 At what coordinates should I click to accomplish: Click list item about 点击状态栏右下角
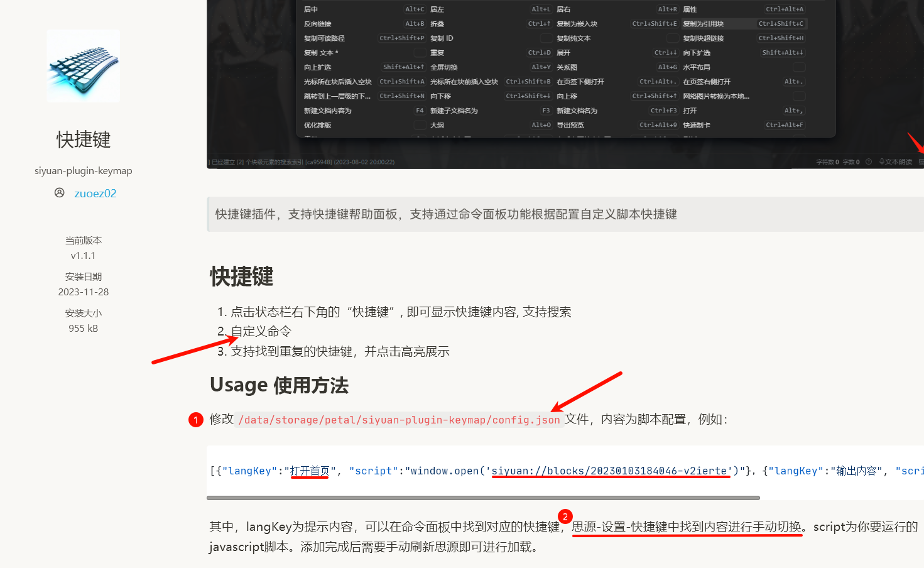point(401,312)
